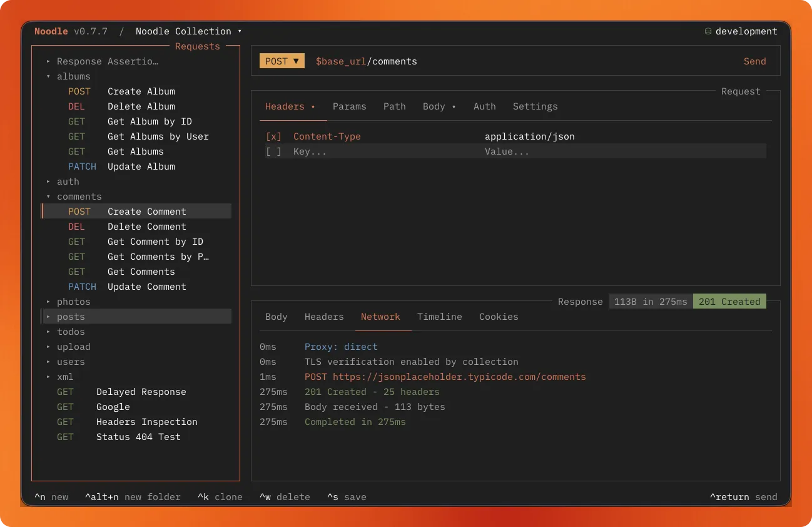Click the ^alt+n new folder shortcut
The image size is (812, 527).
pyautogui.click(x=133, y=497)
